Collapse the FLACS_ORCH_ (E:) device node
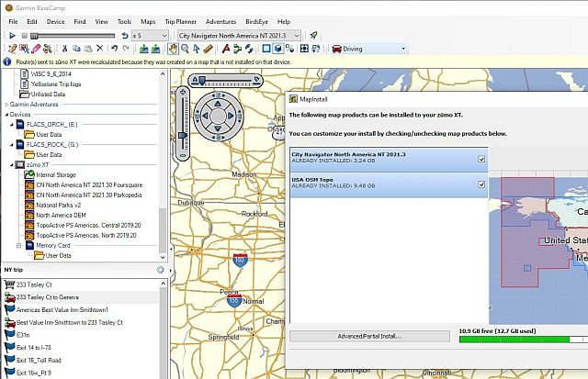The image size is (588, 379). pyautogui.click(x=12, y=125)
